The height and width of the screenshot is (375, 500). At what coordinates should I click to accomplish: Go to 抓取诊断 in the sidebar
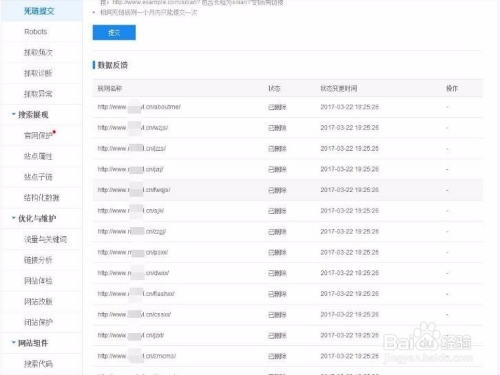(38, 73)
